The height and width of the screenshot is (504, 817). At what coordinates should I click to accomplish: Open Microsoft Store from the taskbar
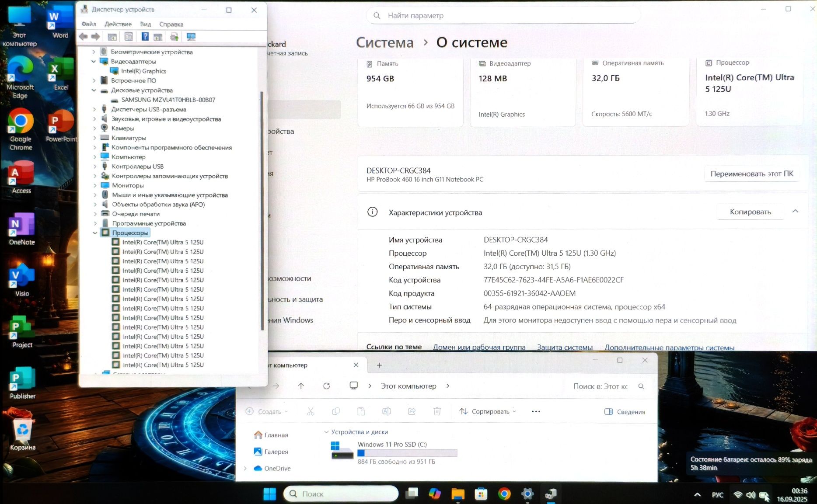[x=481, y=494]
